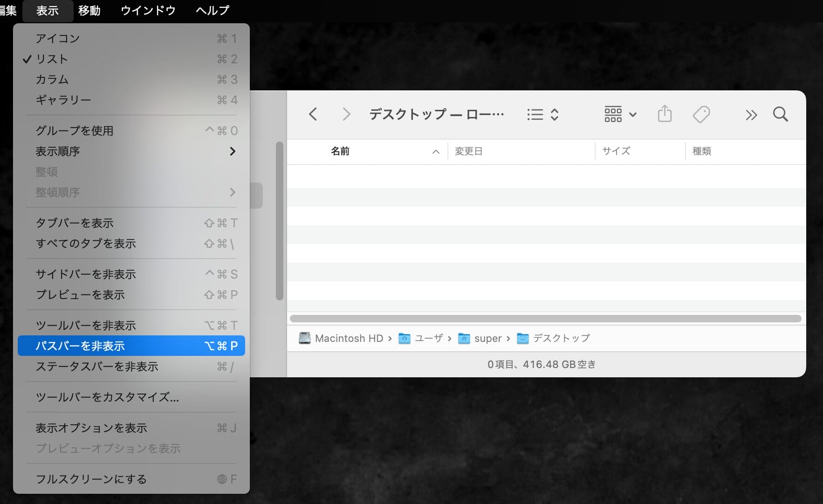The width and height of the screenshot is (823, 504).
Task: Click the horizontal scrollbar above the path bar
Action: click(x=545, y=318)
